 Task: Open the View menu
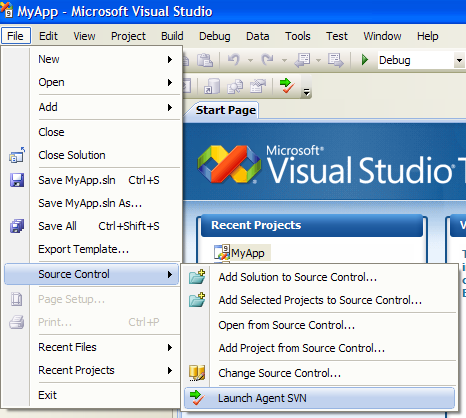coord(84,36)
